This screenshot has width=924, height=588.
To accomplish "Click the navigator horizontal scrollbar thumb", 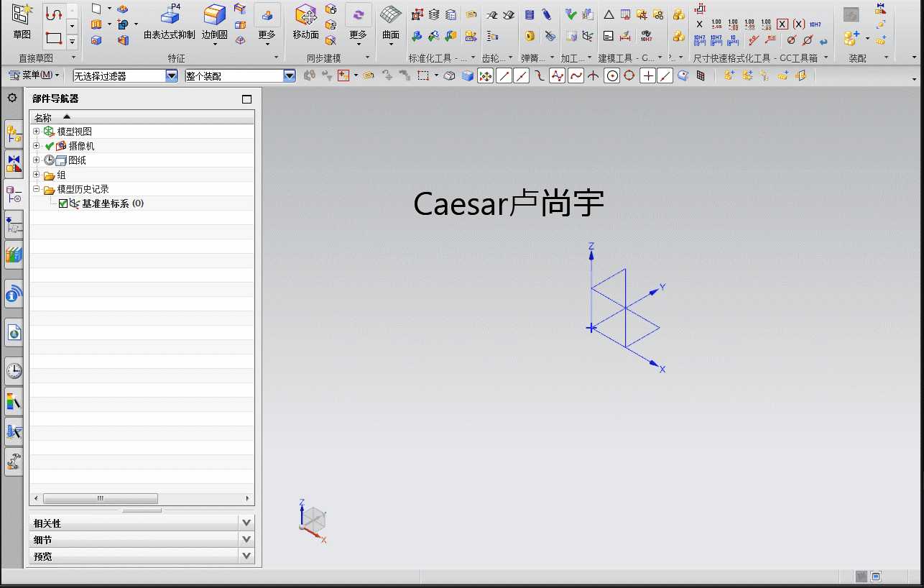I will coord(101,498).
